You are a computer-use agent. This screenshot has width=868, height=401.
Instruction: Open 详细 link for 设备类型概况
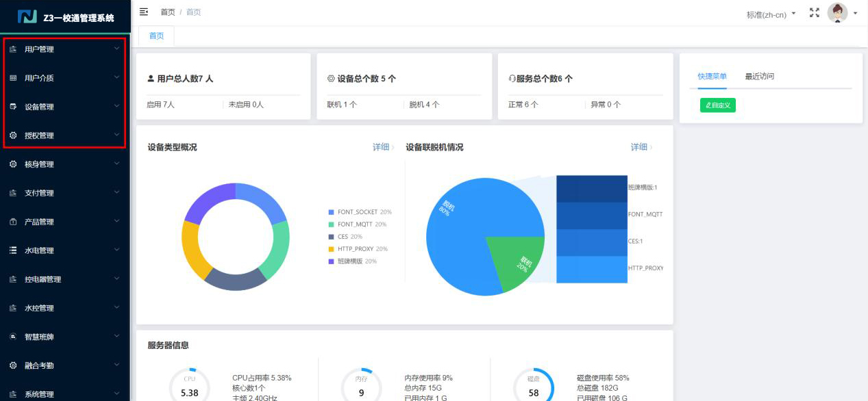click(x=383, y=147)
